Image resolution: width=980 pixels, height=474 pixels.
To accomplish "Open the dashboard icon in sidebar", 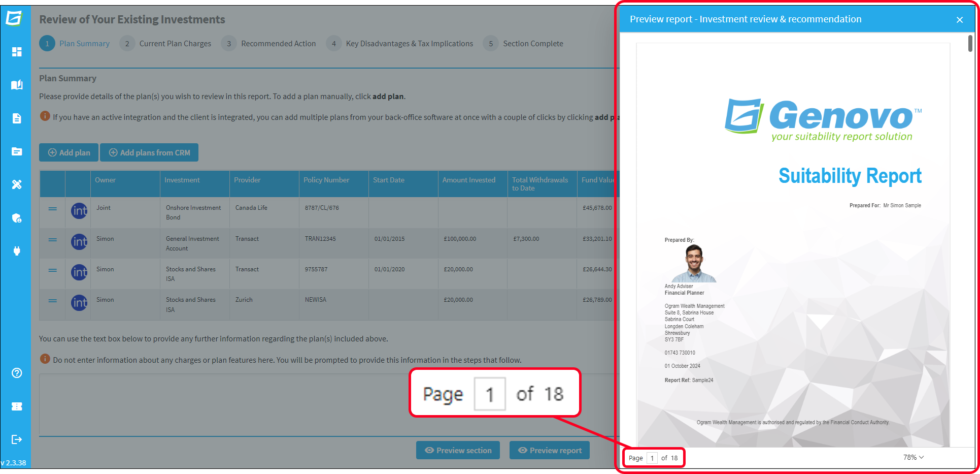I will 17,52.
